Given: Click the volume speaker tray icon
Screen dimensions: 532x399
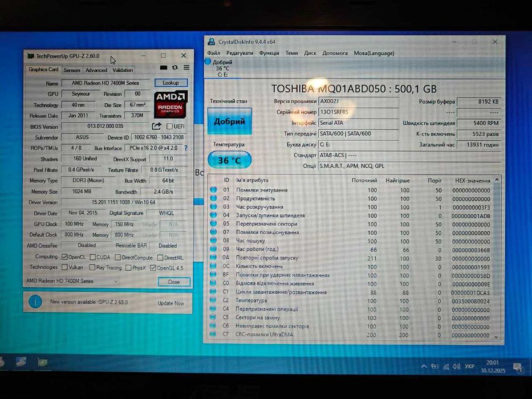Looking at the screenshot, I should (x=456, y=367).
